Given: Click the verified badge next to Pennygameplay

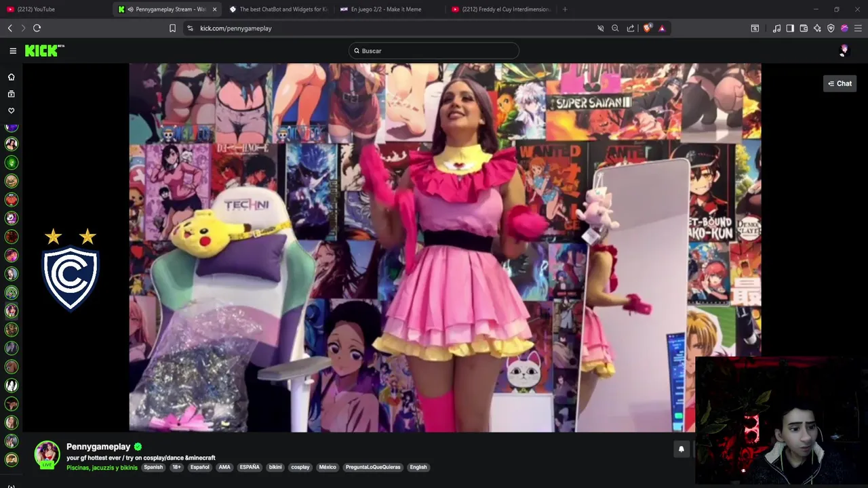Looking at the screenshot, I should coord(138,447).
